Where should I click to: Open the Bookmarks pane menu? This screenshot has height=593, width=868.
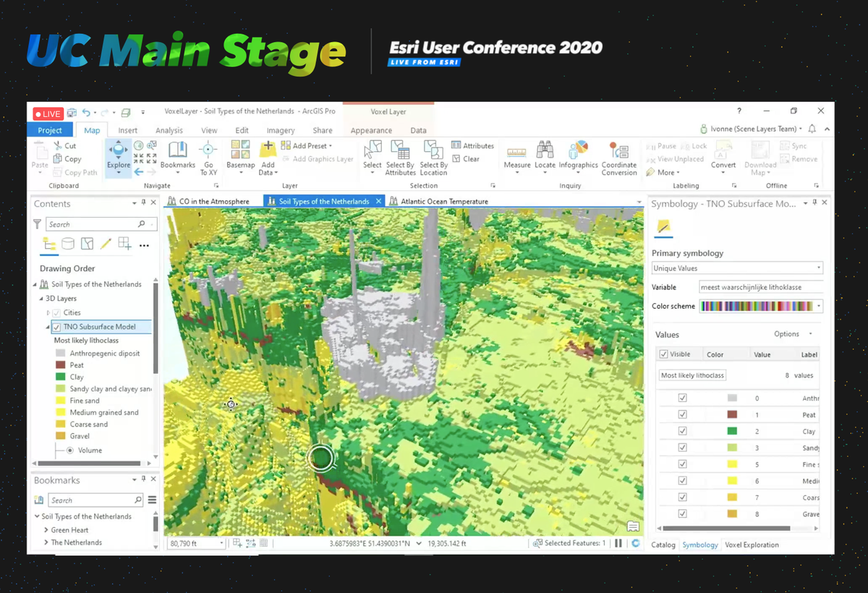coord(153,500)
